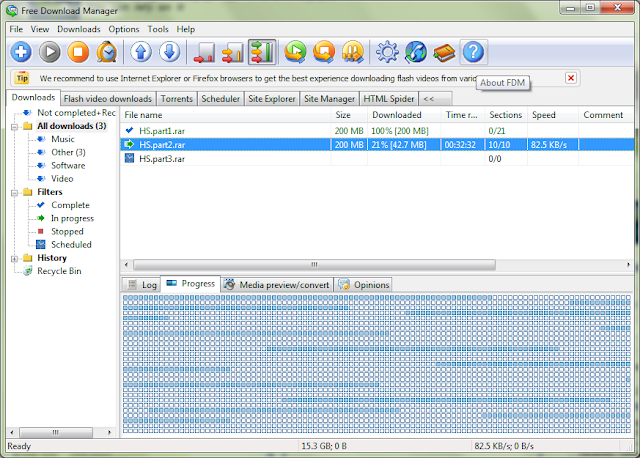Screen dimensions: 640x458
Task: Select the Downloads tab
Action: (x=33, y=98)
